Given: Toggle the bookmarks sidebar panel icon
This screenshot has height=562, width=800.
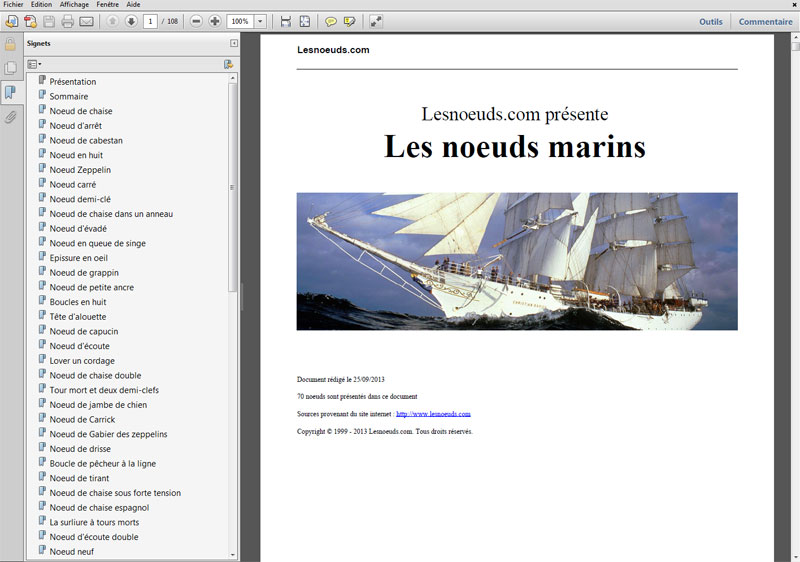Looking at the screenshot, I should [10, 92].
